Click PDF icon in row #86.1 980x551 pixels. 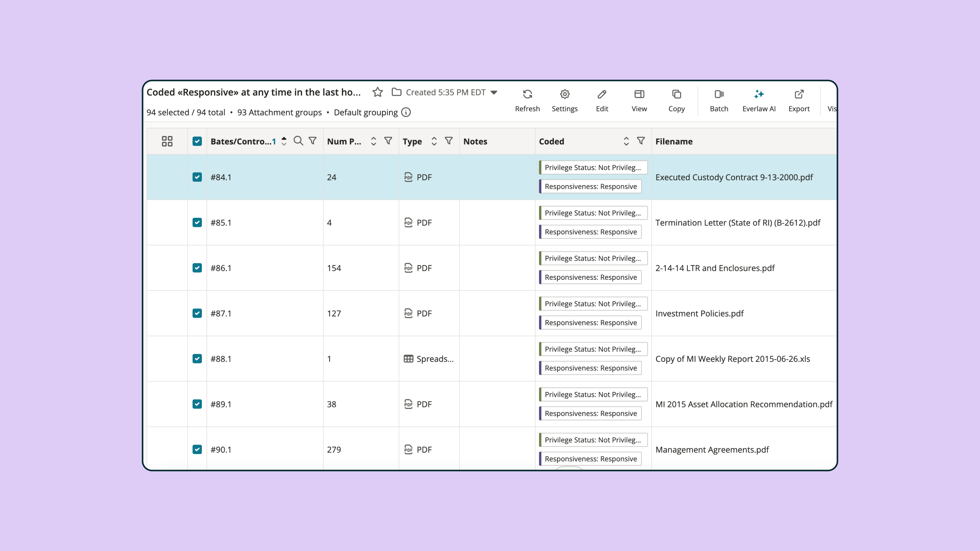408,268
